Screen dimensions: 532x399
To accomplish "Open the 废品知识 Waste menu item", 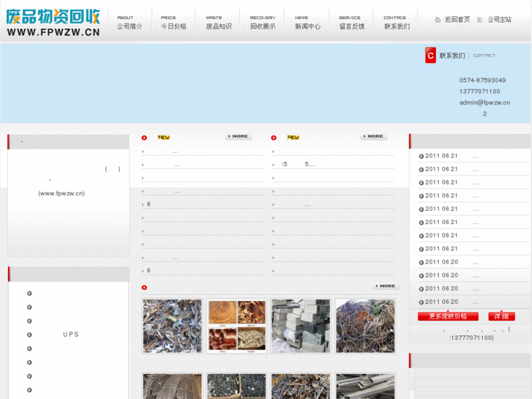I will [219, 22].
